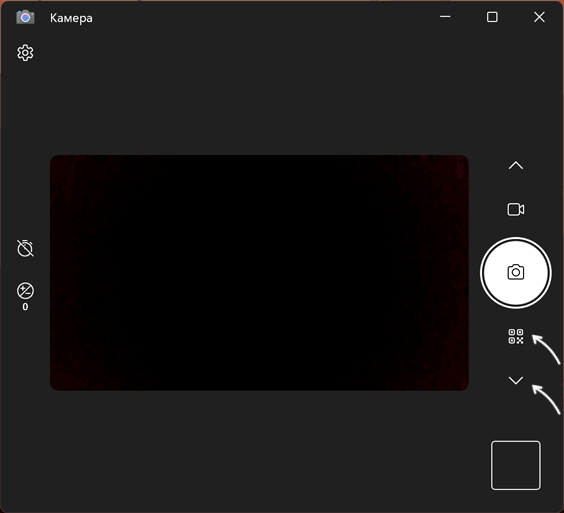Click the top-left corner of the preview
This screenshot has height=513, width=564.
[x=53, y=159]
